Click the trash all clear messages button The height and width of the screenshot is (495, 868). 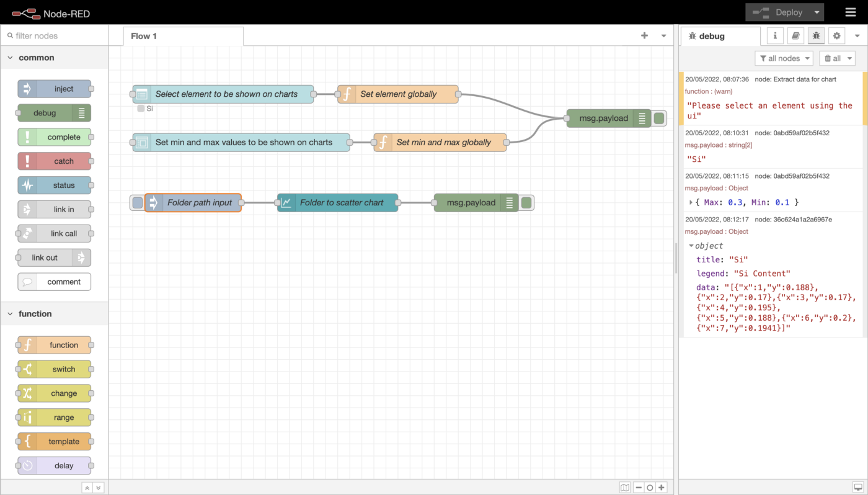pos(837,58)
